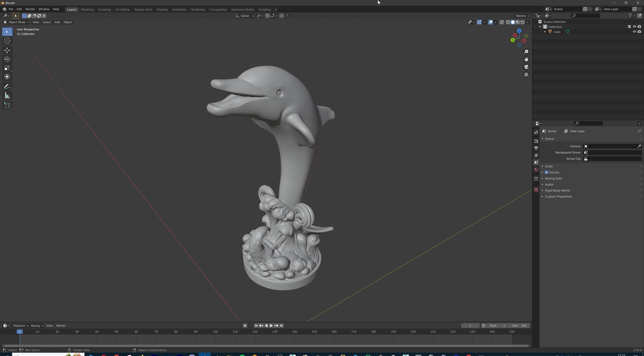Expand the Rigid Body World panel

557,190
